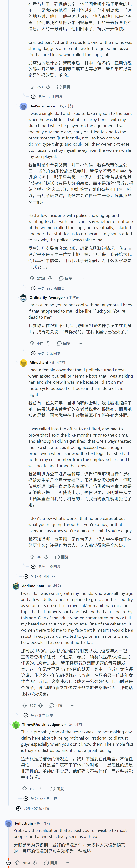This screenshot has height=868, width=137.
Task: Open BadSafecracker's user profile link
Action: coord(43,106)
